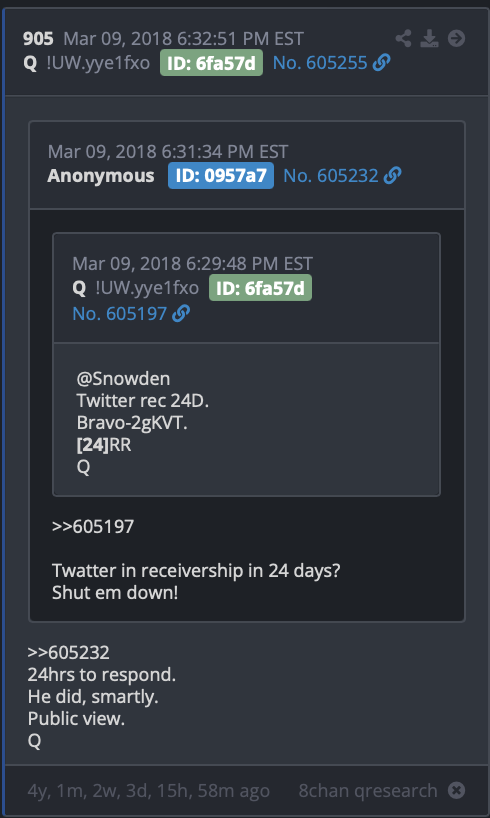
Task: Click the 8chan qresearch source label
Action: (368, 790)
